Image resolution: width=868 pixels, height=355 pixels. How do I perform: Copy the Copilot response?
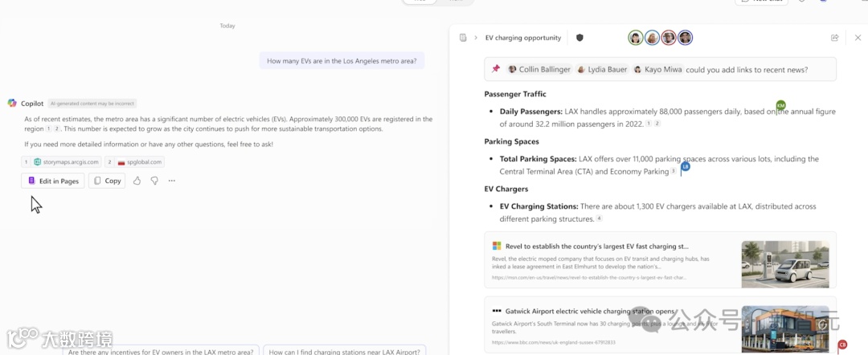click(107, 181)
